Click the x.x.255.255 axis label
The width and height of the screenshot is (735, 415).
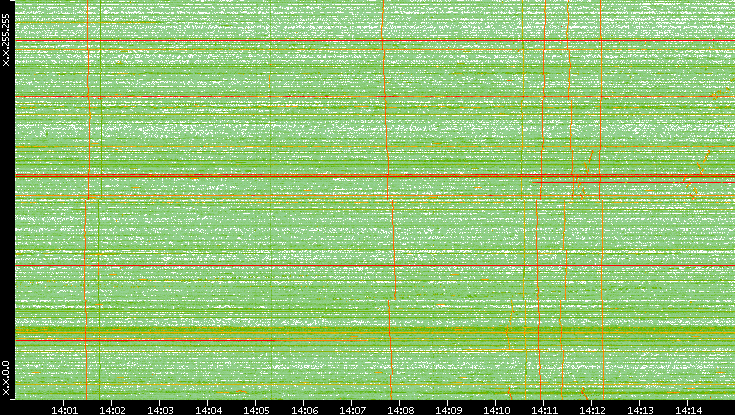pos(6,40)
